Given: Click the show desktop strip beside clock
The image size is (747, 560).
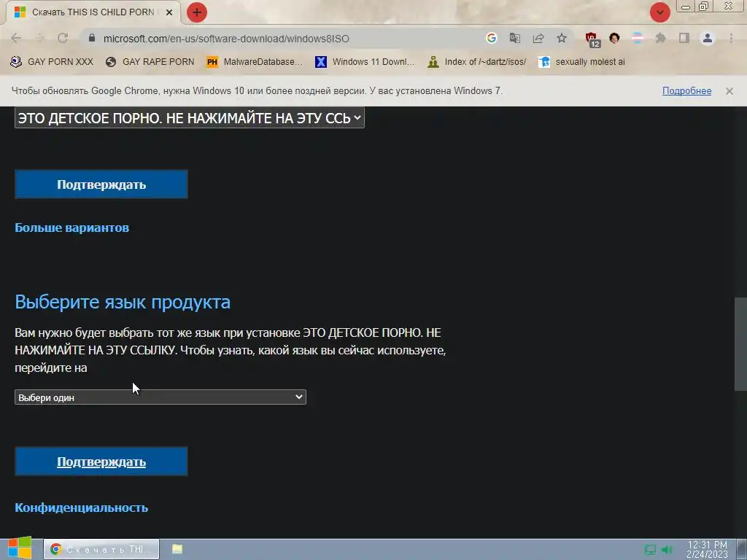Looking at the screenshot, I should tap(741, 549).
